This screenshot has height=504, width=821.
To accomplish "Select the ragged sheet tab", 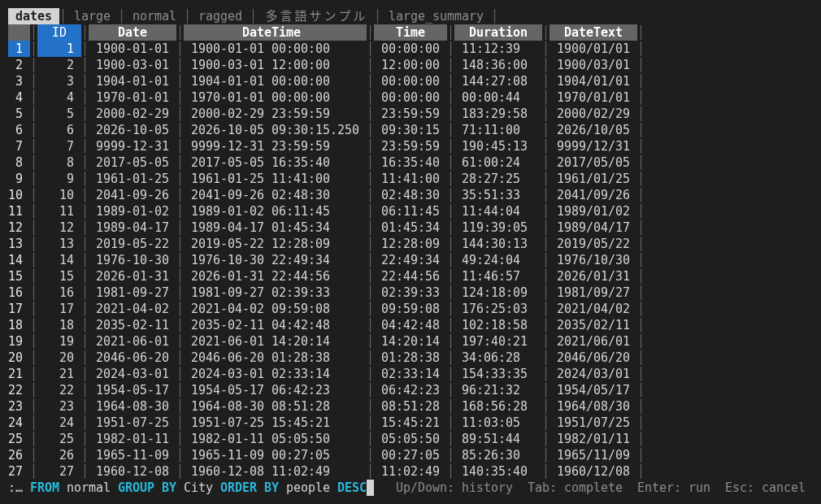I will [x=220, y=16].
